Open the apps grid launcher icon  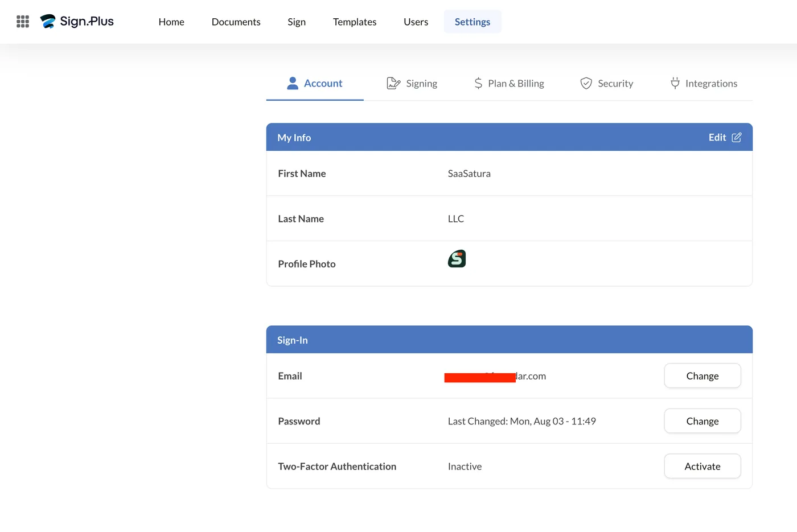click(x=23, y=22)
